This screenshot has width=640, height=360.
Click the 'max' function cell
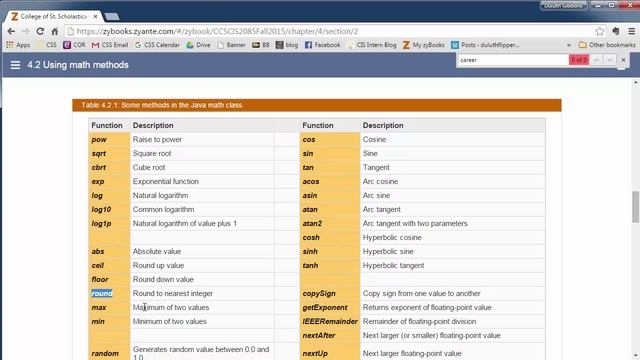pyautogui.click(x=109, y=307)
